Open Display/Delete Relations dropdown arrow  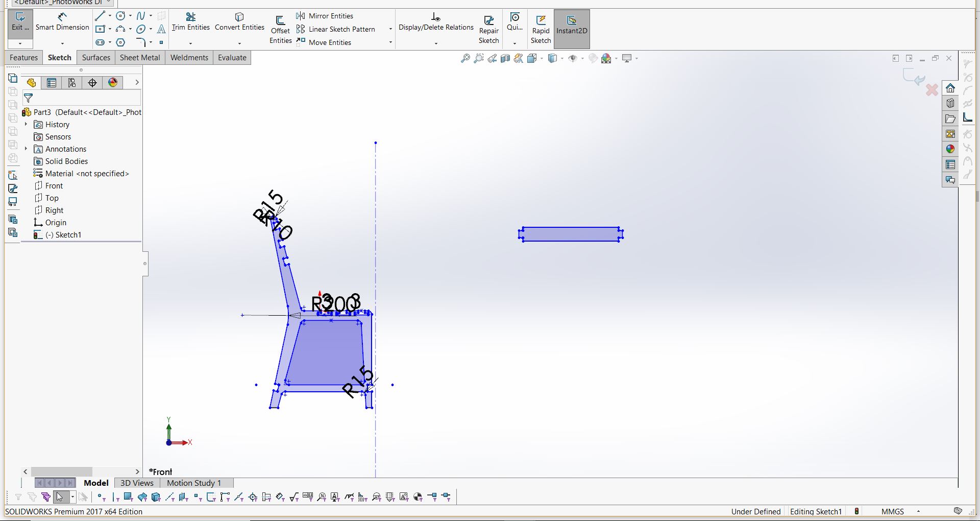coord(436,43)
